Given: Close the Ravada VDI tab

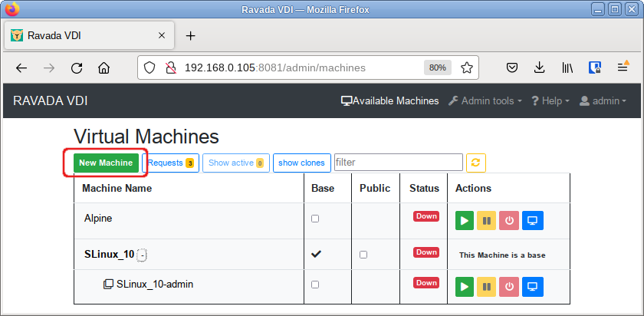Looking at the screenshot, I should coord(162,36).
